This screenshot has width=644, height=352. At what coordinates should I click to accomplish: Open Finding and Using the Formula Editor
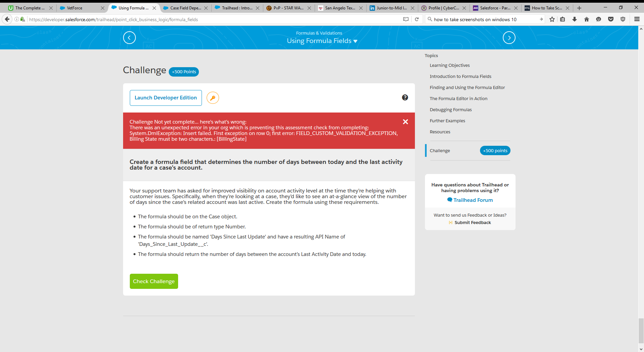click(x=467, y=88)
